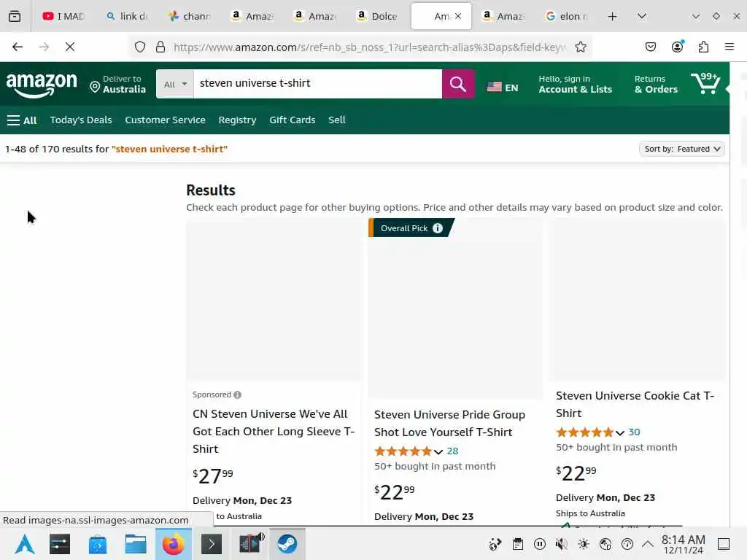Screen dimensions: 747x560
Task: Switch to the chann tab
Action: coord(190,16)
